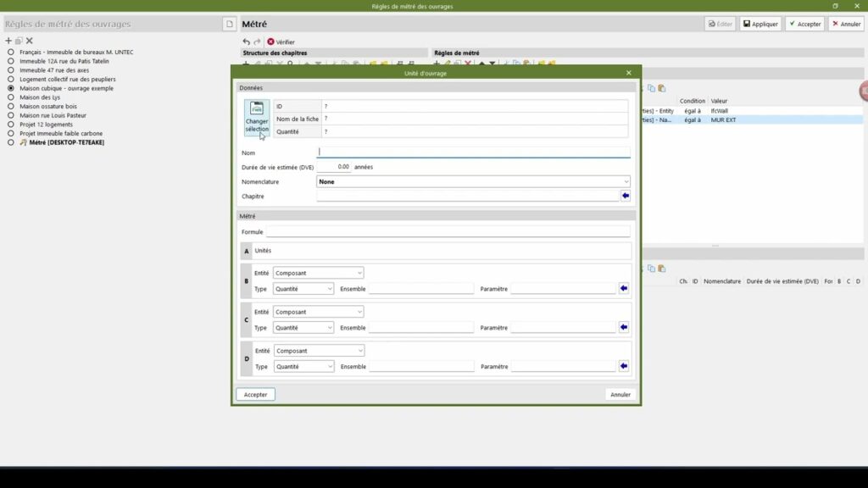Choose the Immeuble 47 rue des axes radio
Screen dimensions: 868x488
pyautogui.click(x=11, y=70)
